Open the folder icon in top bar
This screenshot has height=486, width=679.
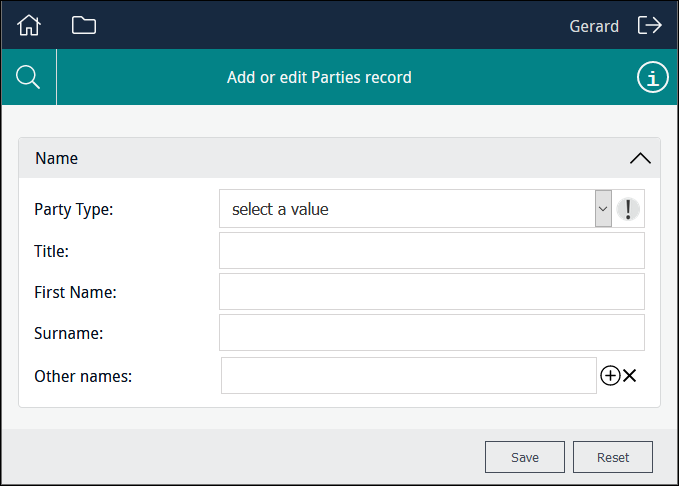(84, 25)
